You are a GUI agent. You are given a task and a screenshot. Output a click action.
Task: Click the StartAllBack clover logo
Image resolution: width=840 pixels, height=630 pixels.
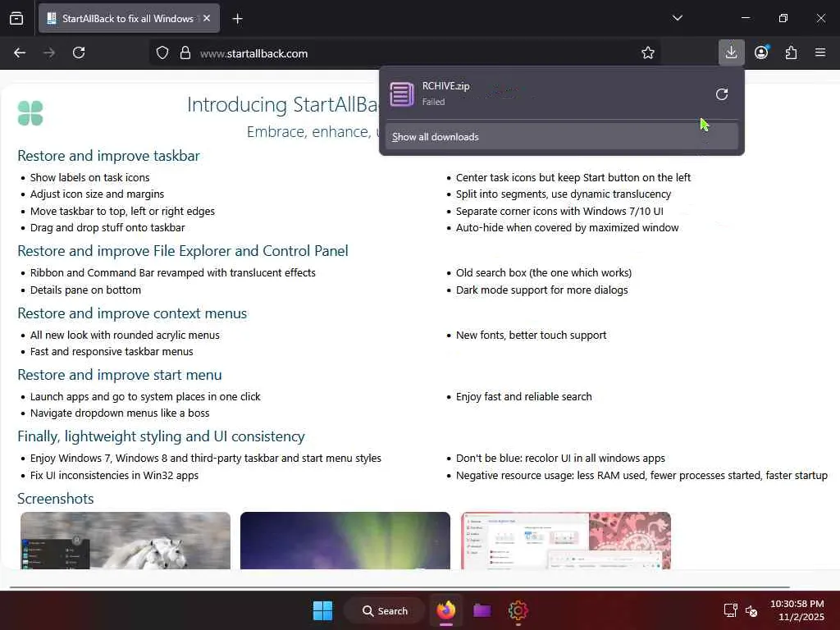point(30,113)
